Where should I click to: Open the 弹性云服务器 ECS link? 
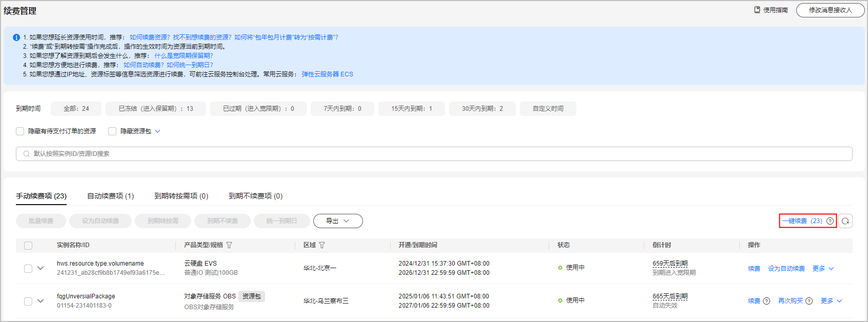(x=327, y=74)
